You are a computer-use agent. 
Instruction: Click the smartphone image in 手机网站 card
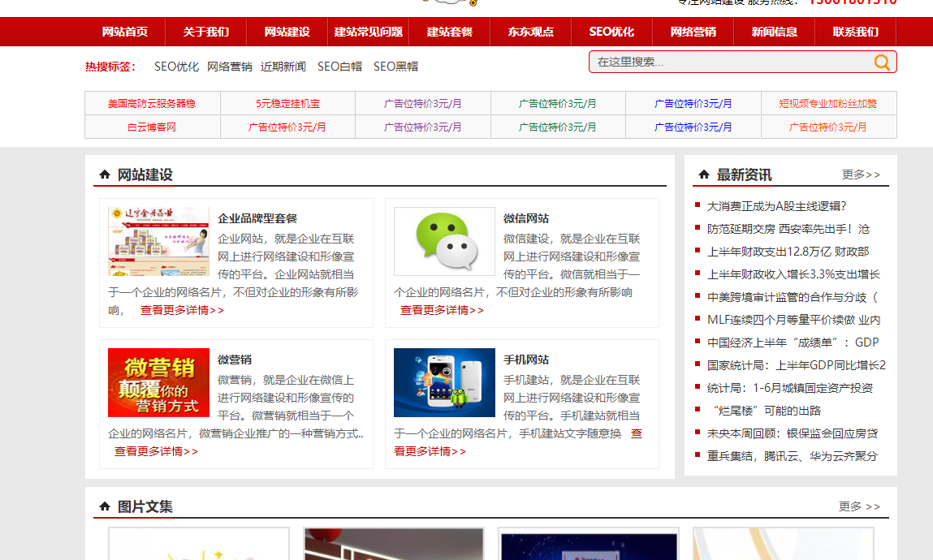(x=444, y=382)
